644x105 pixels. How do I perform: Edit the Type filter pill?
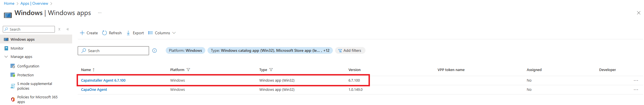(x=270, y=50)
